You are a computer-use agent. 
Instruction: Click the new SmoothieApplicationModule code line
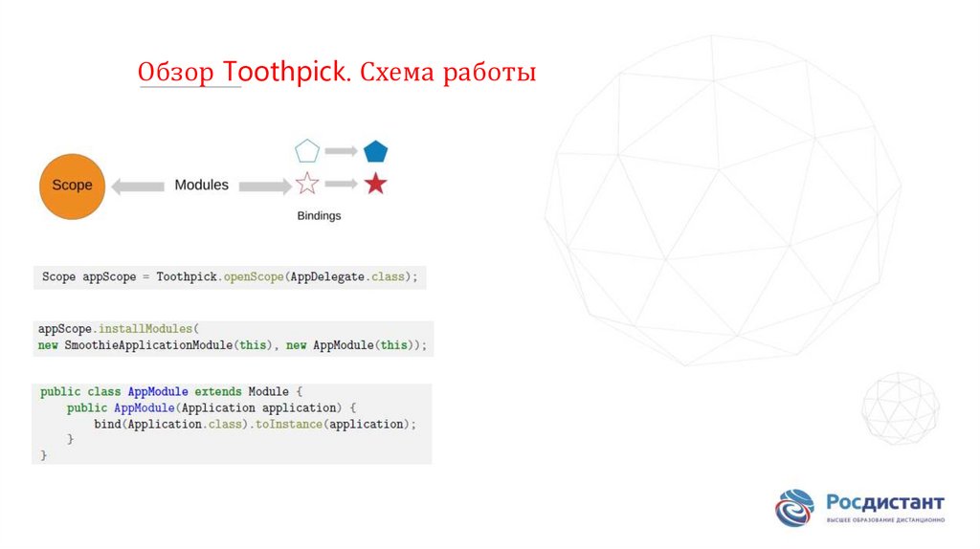coord(233,344)
